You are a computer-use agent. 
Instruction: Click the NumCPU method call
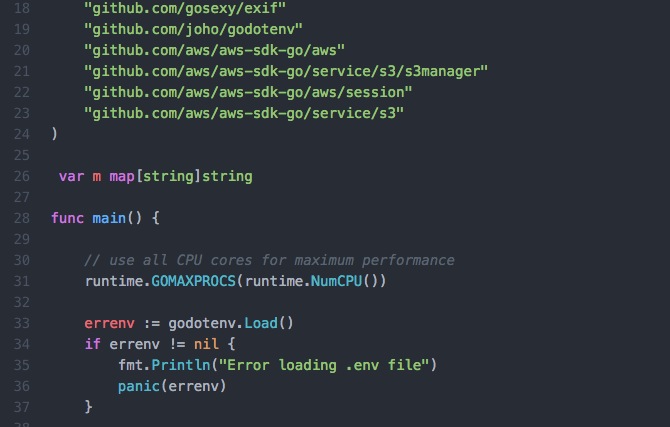point(336,281)
